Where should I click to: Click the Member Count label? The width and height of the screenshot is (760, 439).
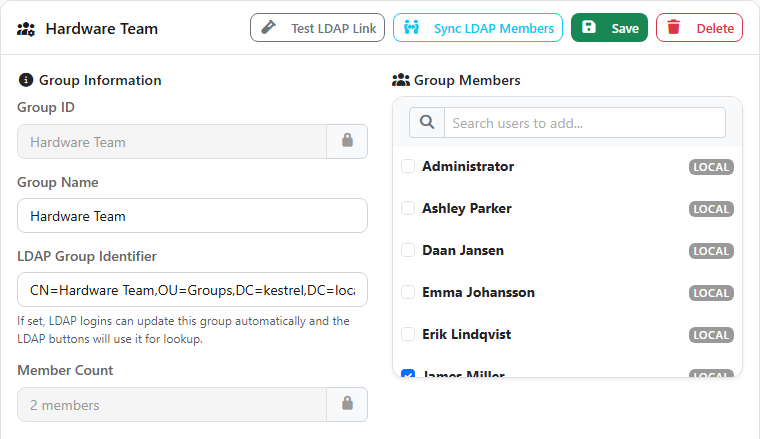(x=65, y=370)
